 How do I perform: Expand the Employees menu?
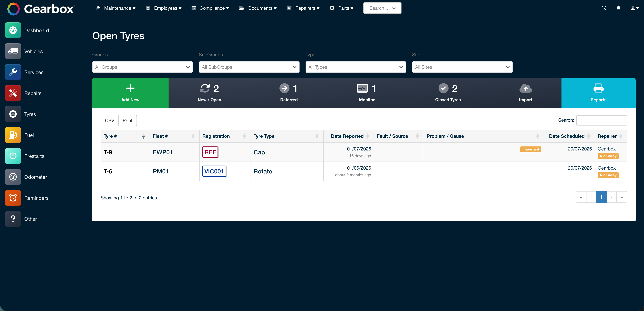tap(164, 8)
